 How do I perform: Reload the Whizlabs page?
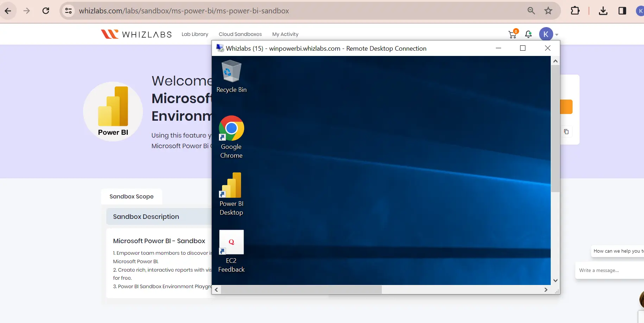[46, 11]
